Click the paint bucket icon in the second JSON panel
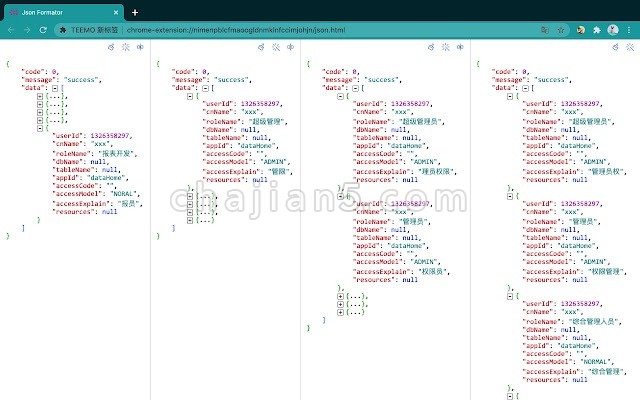Image resolution: width=640 pixels, height=400 pixels. coord(261,47)
